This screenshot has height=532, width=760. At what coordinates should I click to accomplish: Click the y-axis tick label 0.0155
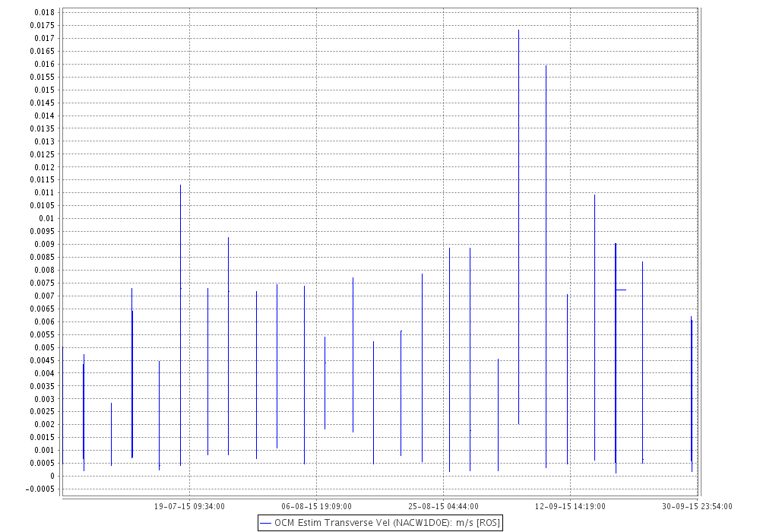pos(43,77)
